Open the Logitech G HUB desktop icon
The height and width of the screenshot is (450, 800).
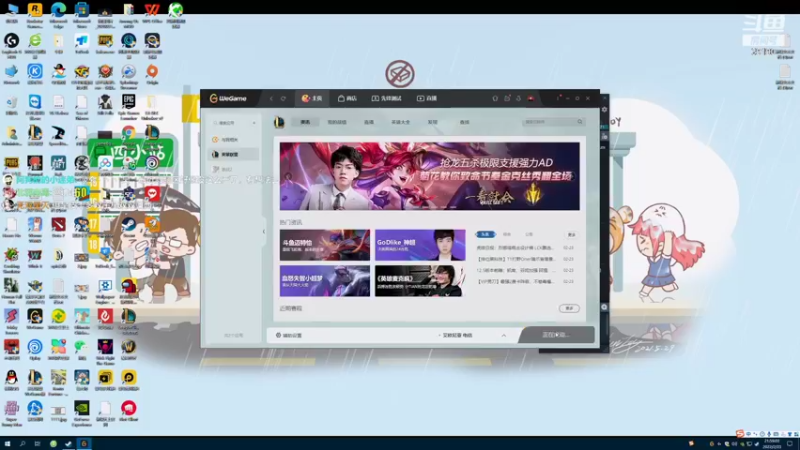11,45
